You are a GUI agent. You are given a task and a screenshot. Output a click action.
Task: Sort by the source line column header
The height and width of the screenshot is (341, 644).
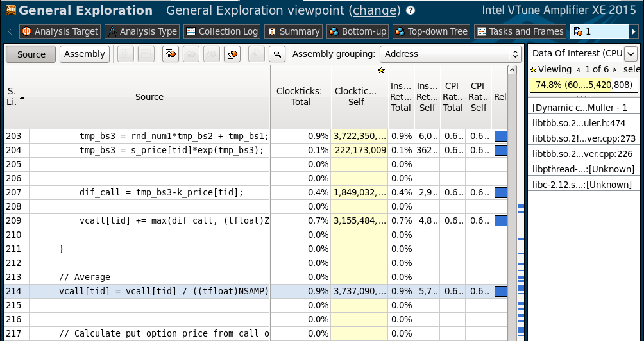click(x=16, y=97)
